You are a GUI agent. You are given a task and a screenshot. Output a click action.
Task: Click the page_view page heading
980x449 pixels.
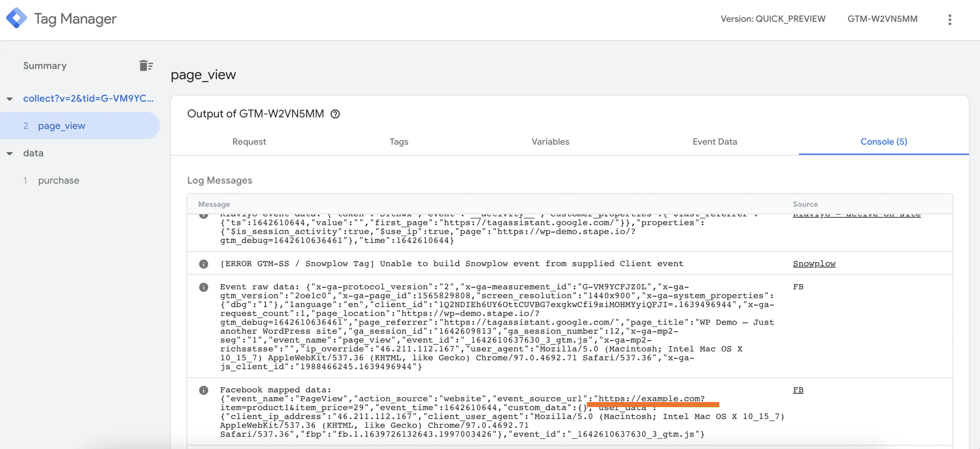(203, 75)
